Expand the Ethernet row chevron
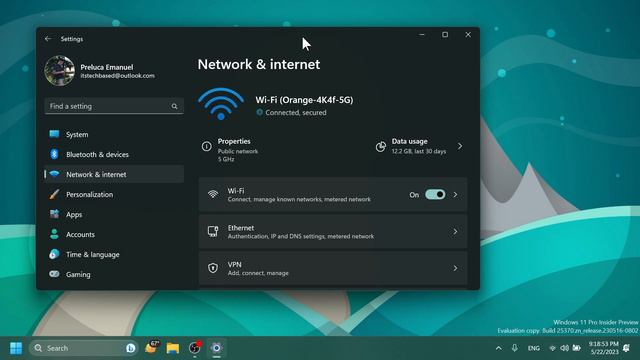 tap(455, 231)
